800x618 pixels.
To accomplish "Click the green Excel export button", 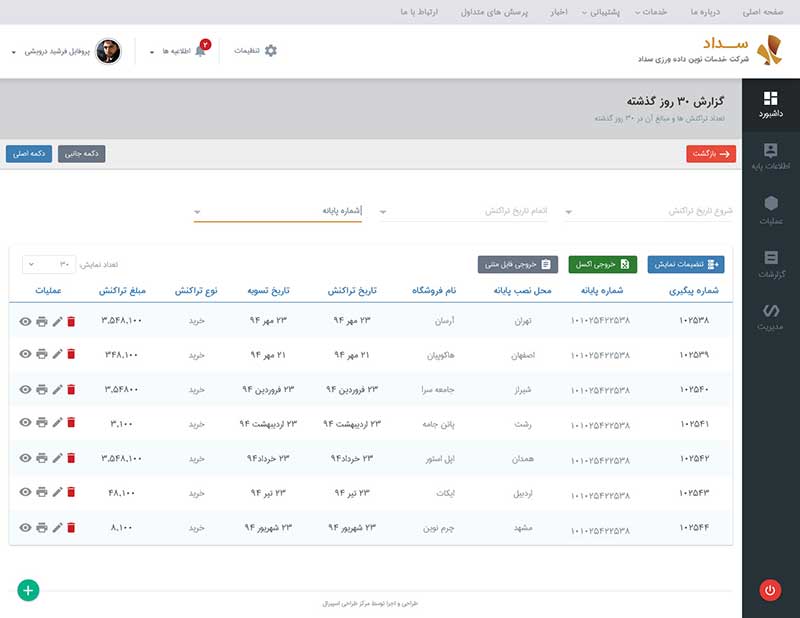I will pos(603,264).
